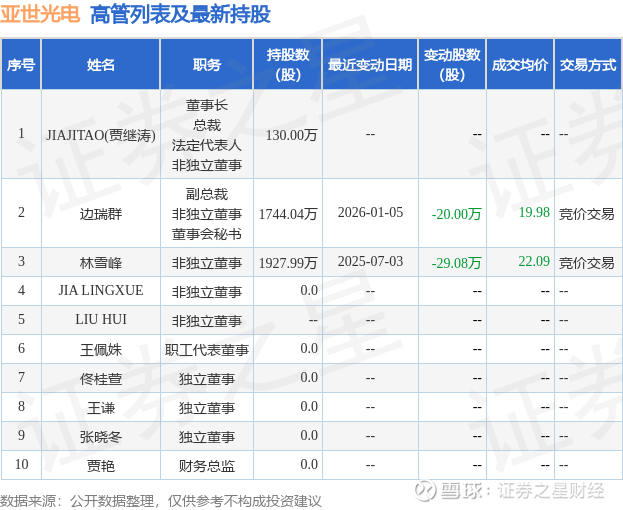Select the name JIAJITAO(贾继涛)
Image resolution: width=623 pixels, height=510 pixels.
click(101, 134)
